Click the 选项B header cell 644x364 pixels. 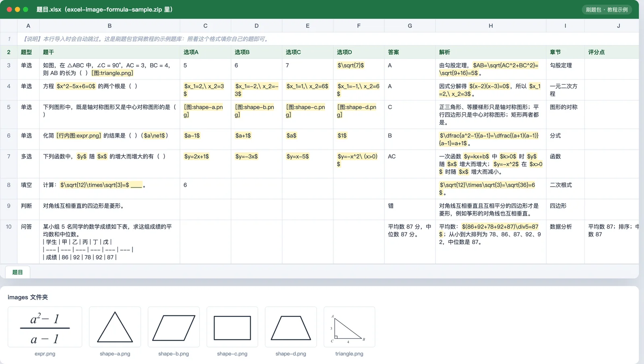point(256,52)
